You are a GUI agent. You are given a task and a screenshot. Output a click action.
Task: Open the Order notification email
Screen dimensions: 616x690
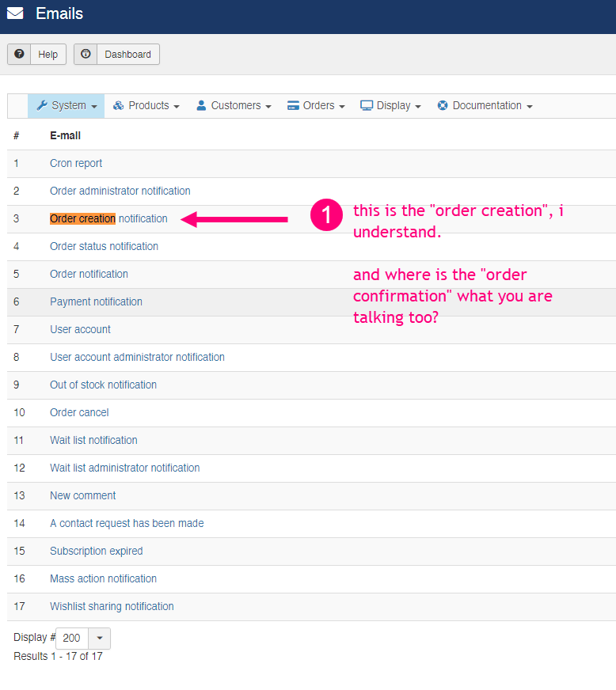[89, 274]
